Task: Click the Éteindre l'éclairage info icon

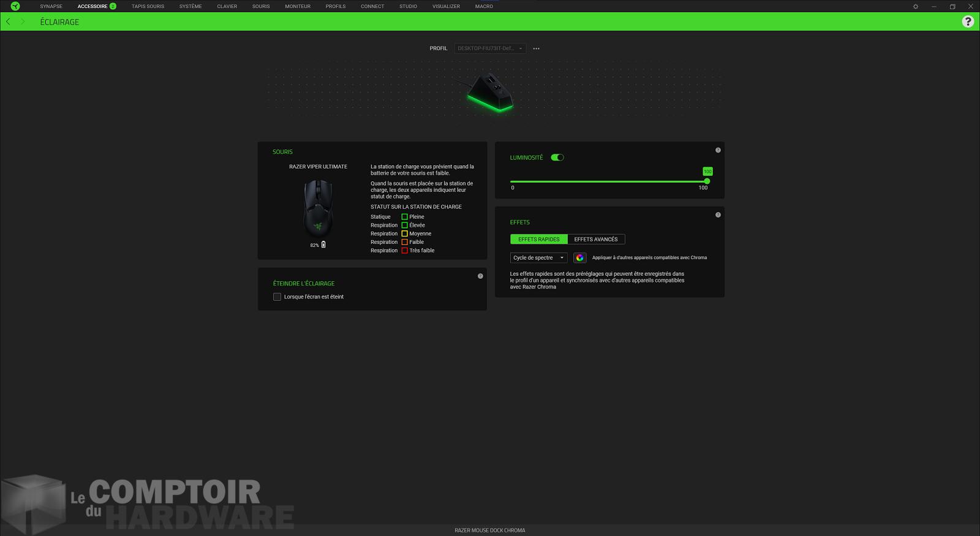Action: [480, 276]
